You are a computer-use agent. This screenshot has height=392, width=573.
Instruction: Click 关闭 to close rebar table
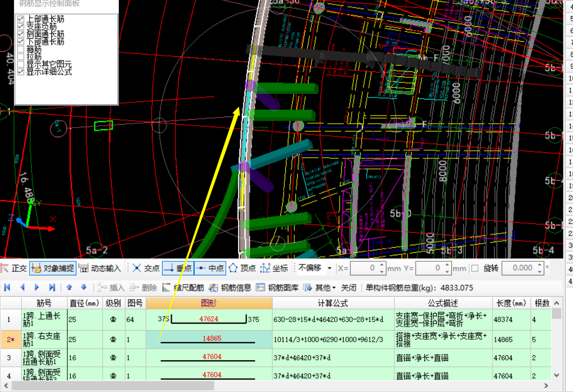tap(348, 287)
